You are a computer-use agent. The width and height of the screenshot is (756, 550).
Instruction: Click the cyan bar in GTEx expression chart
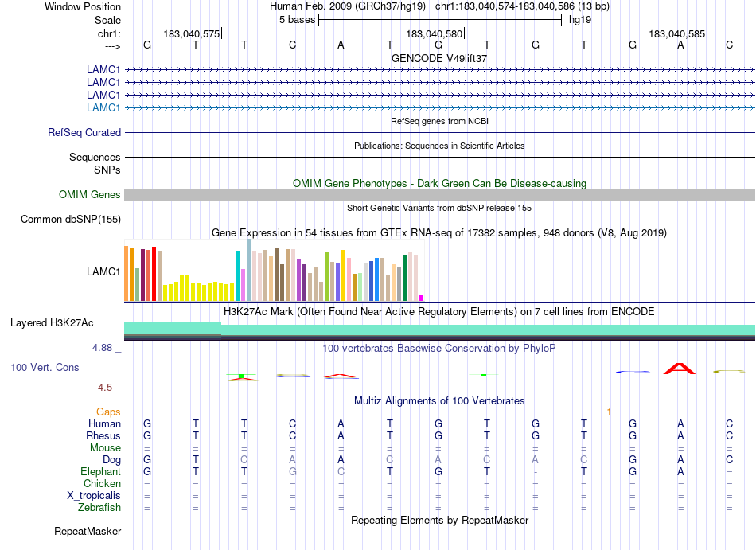pyautogui.click(x=237, y=275)
